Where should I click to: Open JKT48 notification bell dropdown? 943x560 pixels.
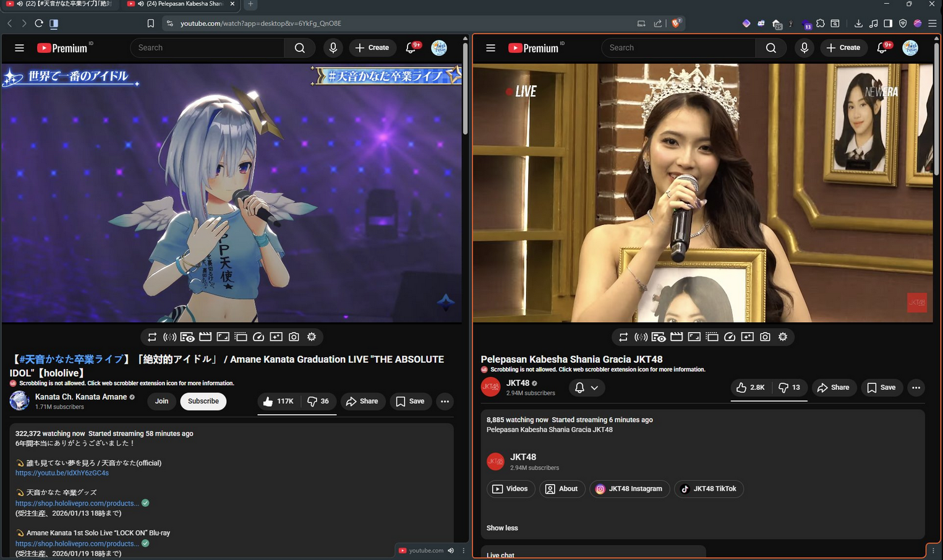pos(586,388)
